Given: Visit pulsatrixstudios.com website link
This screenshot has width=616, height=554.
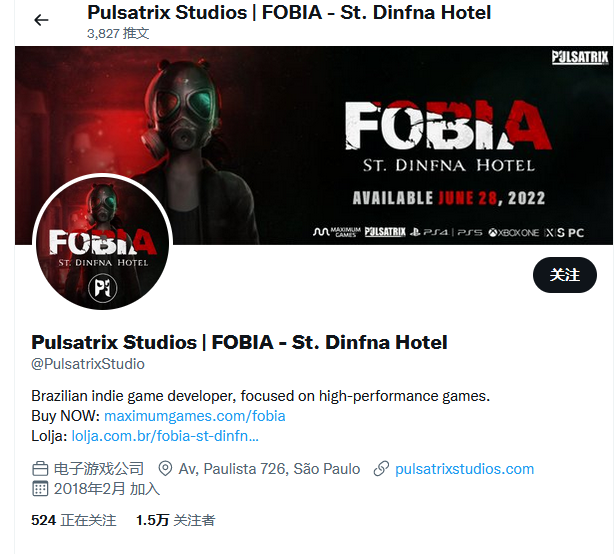Looking at the screenshot, I should (x=464, y=469).
